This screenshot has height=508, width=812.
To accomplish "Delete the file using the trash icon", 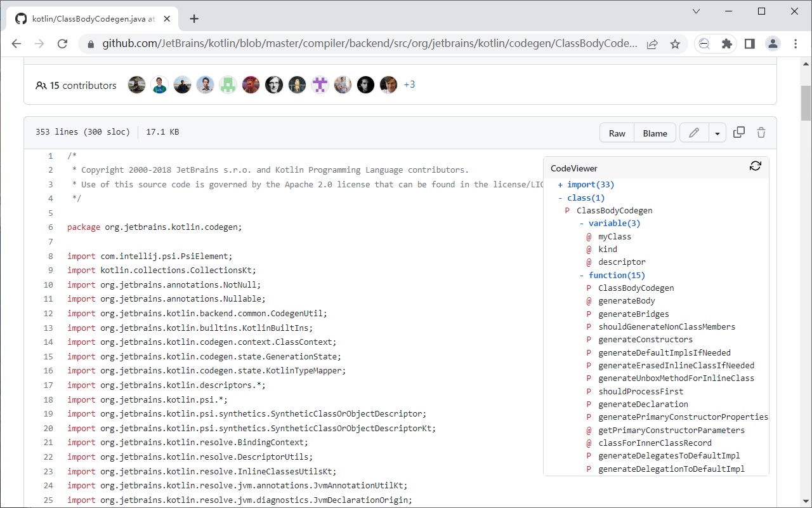I will [761, 132].
